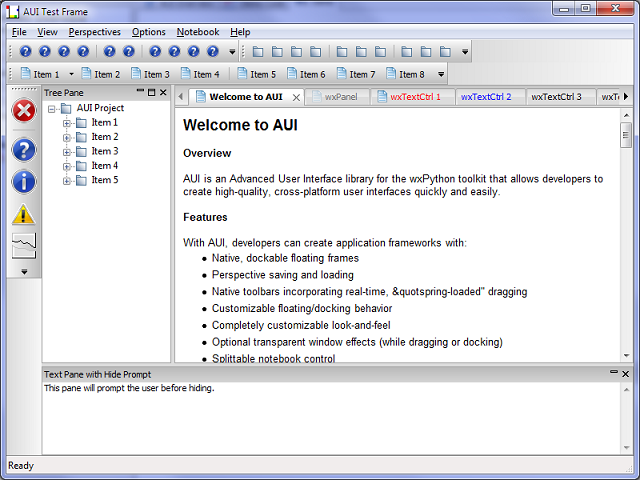
Task: Open the View menu
Action: point(47,32)
